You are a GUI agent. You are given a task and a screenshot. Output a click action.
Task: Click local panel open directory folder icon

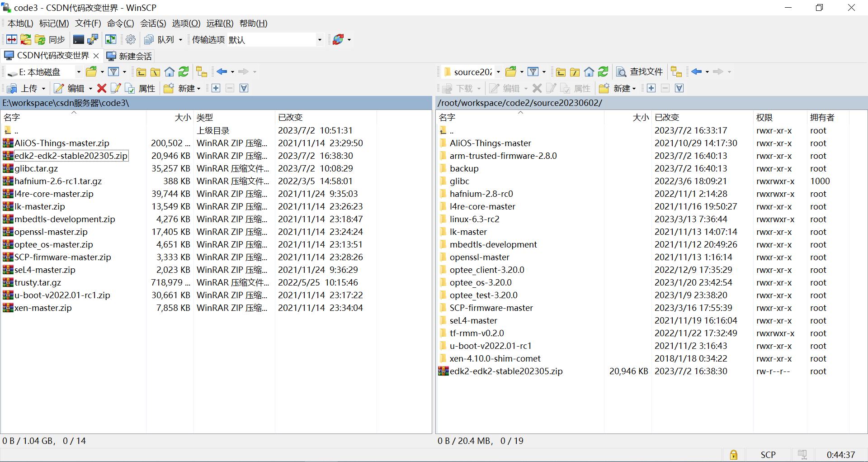pyautogui.click(x=92, y=72)
